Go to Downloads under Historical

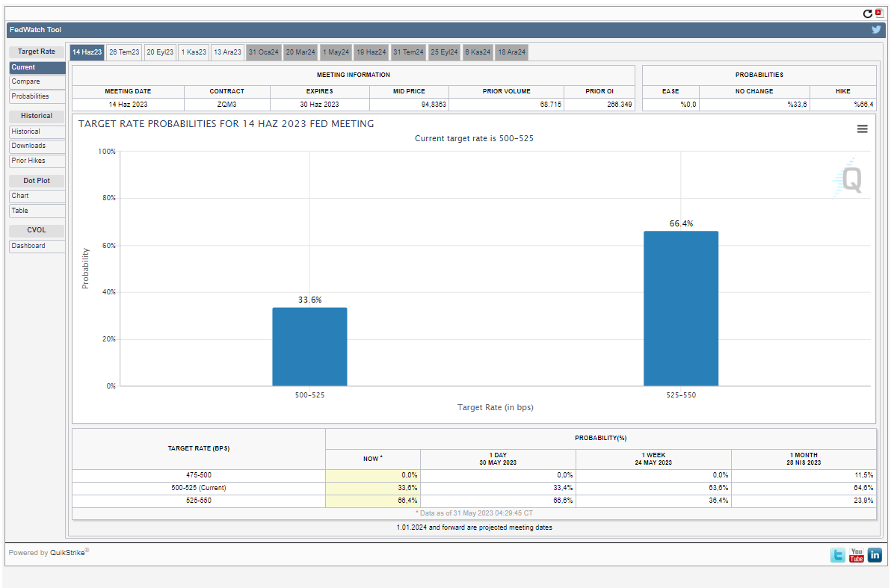37,146
